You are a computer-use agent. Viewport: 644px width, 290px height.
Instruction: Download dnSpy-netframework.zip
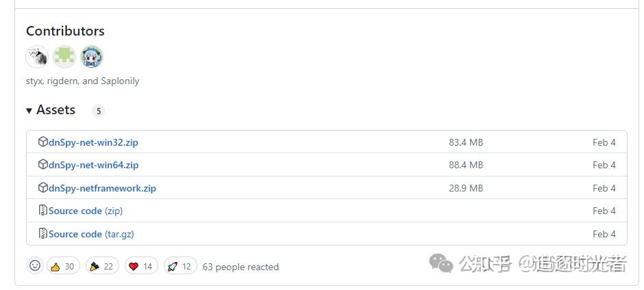click(102, 188)
